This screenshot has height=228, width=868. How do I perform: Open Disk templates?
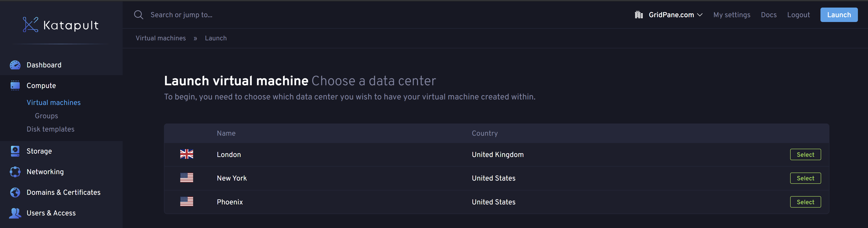51,129
